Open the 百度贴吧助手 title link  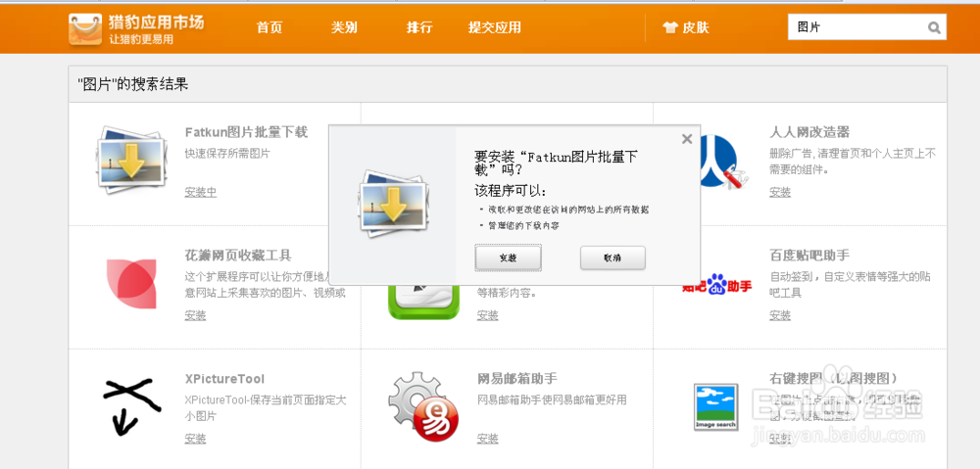809,256
